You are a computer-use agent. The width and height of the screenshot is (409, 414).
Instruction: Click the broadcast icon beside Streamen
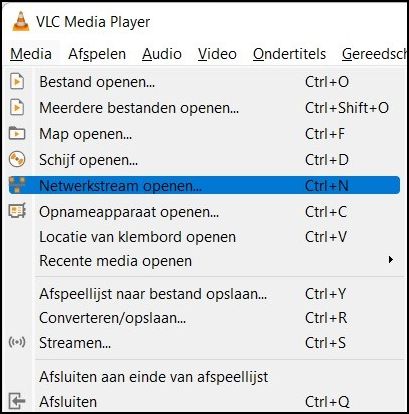(x=17, y=342)
